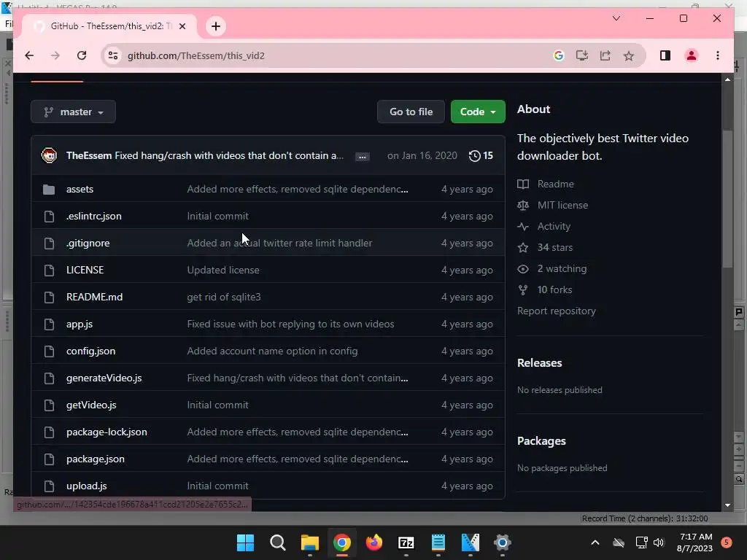Open the generateVideo.js file

[104, 378]
